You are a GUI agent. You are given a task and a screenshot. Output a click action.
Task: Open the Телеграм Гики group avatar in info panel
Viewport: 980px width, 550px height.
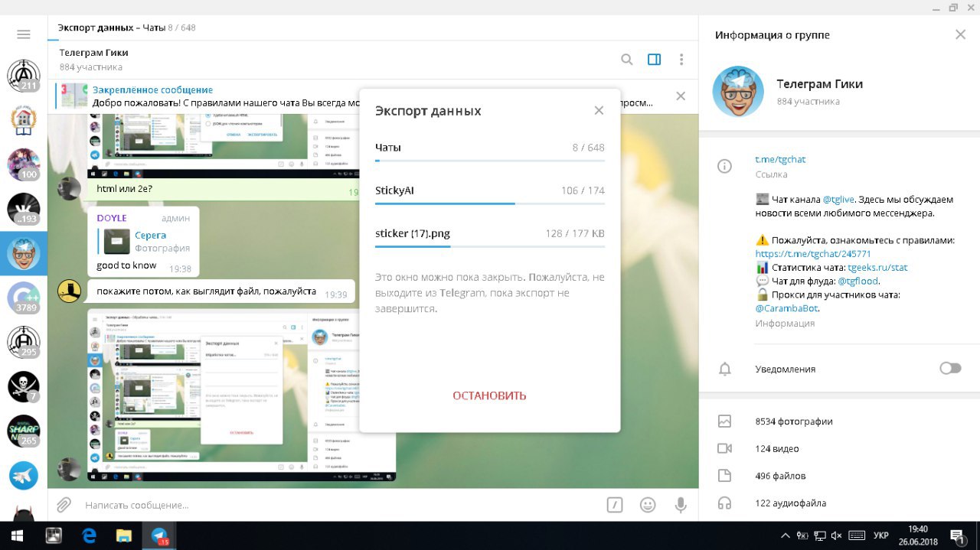point(738,91)
